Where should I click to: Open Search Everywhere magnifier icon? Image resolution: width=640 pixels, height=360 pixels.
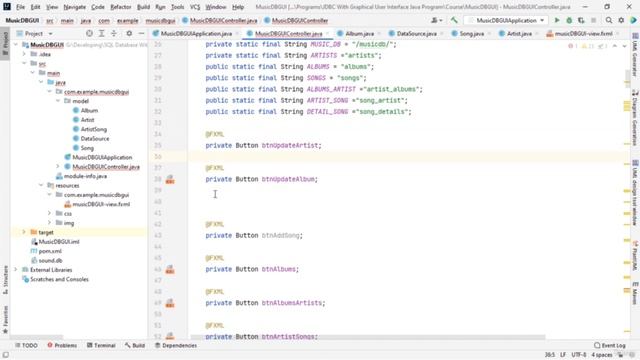(609, 20)
